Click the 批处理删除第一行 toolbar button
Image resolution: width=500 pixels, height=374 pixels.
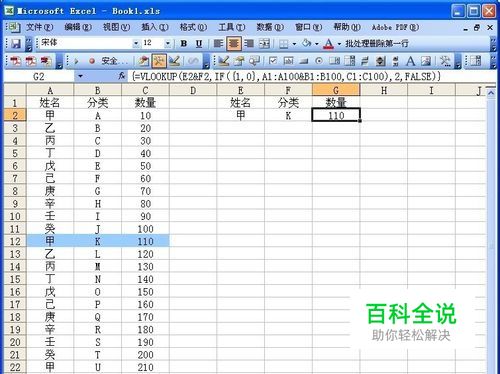[x=377, y=44]
